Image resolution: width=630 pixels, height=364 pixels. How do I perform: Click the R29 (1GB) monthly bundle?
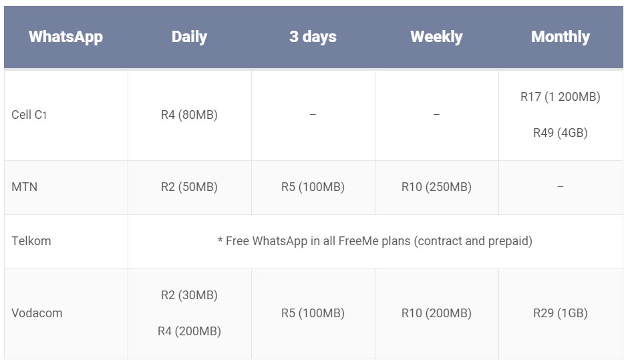coord(560,313)
